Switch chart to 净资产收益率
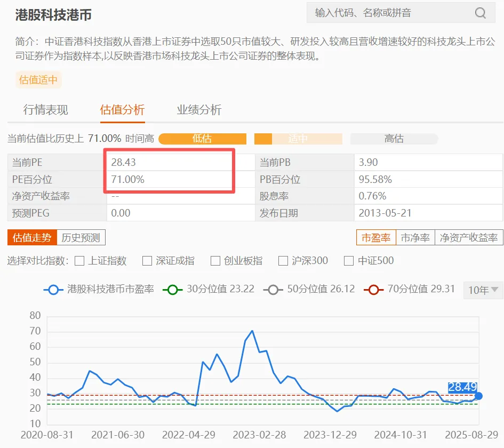The width and height of the screenshot is (504, 448). (x=468, y=238)
